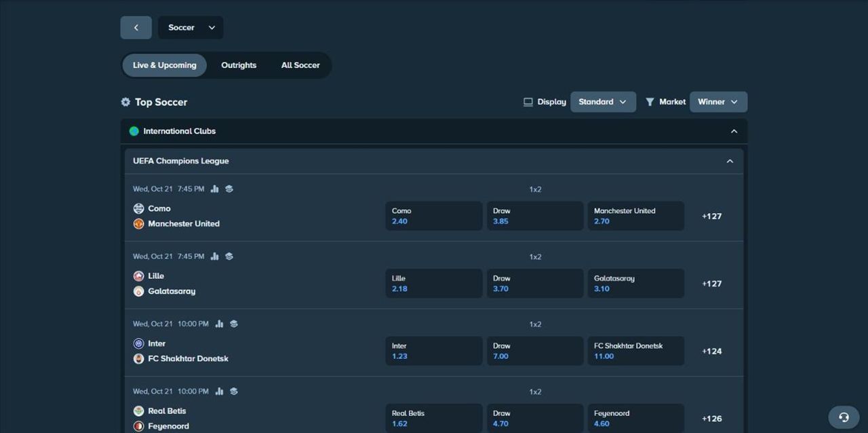
Task: Open bet builder icon for Inter match
Action: point(234,324)
